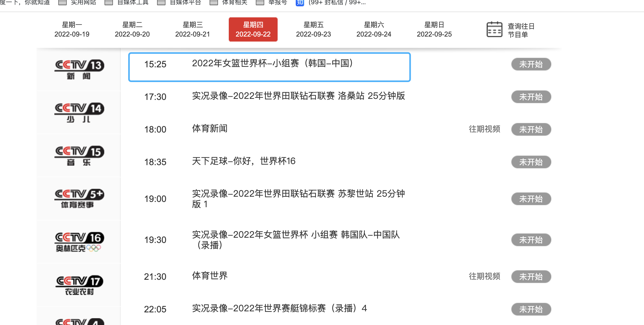Viewport: 644px width, 325px height.
Task: Click 未开始 button for 22:05 program
Action: point(531,309)
